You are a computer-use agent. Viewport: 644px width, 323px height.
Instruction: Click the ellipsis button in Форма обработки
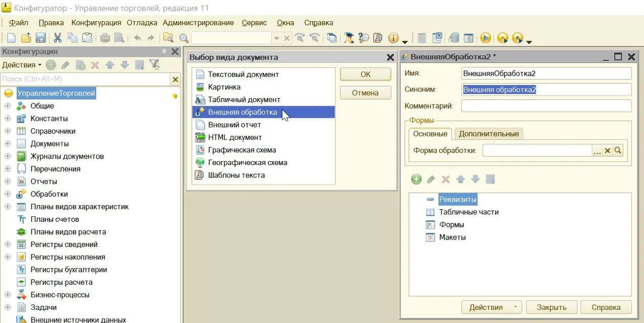(x=597, y=150)
